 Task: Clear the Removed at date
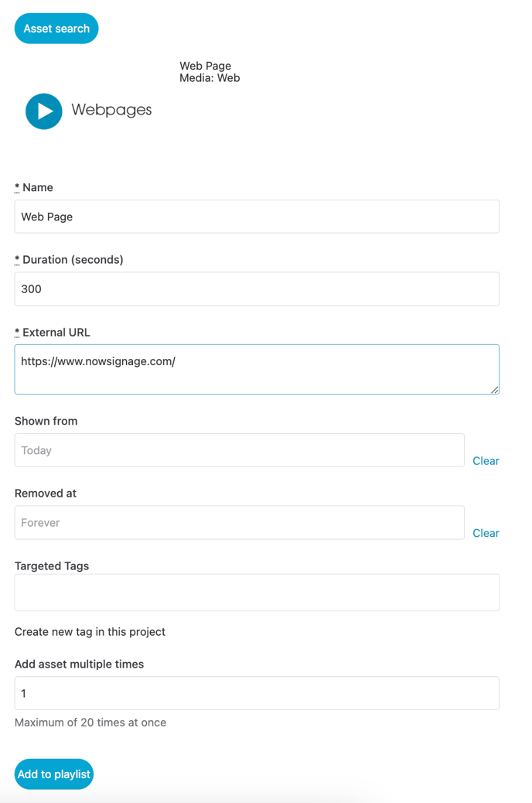tap(486, 533)
